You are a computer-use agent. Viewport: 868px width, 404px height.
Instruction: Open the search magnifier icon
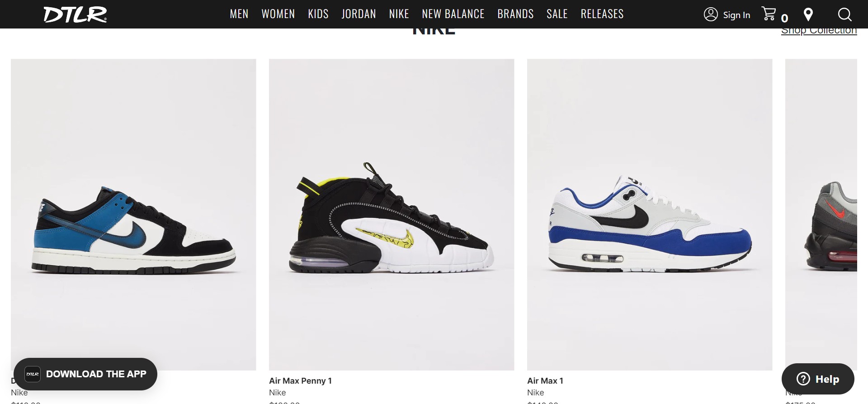tap(844, 14)
